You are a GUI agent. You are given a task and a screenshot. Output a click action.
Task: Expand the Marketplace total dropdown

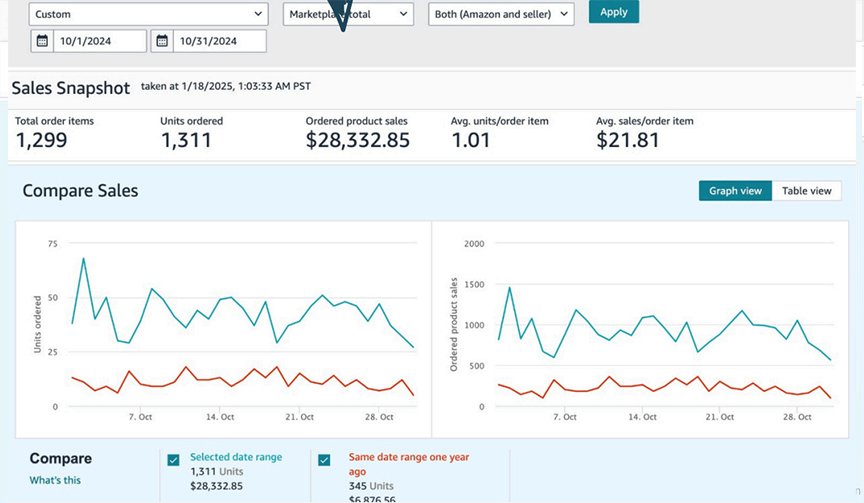click(x=348, y=14)
